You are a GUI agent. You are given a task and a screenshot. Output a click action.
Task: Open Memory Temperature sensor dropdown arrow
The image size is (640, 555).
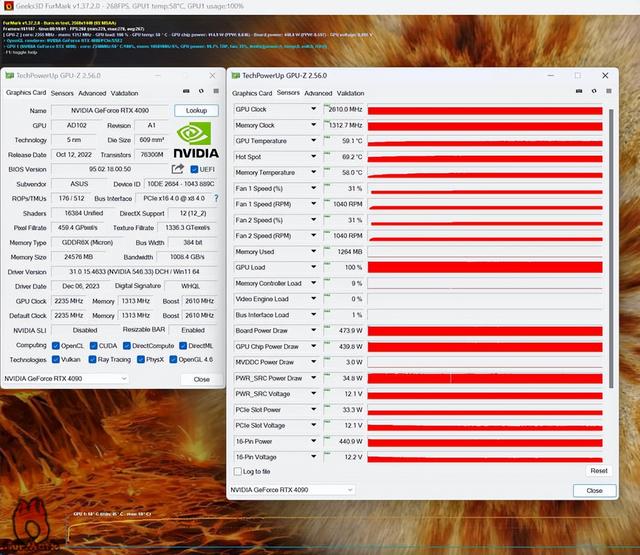[313, 172]
